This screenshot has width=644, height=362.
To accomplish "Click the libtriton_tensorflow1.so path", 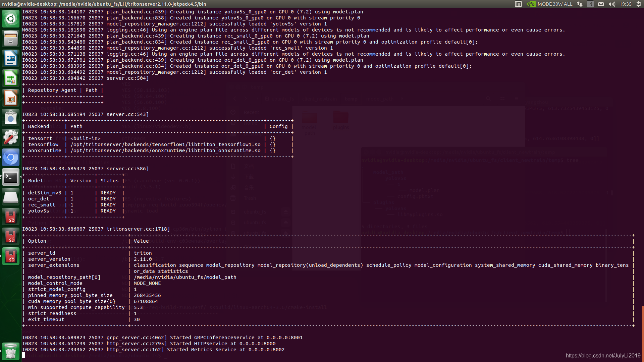I will click(x=165, y=144).
